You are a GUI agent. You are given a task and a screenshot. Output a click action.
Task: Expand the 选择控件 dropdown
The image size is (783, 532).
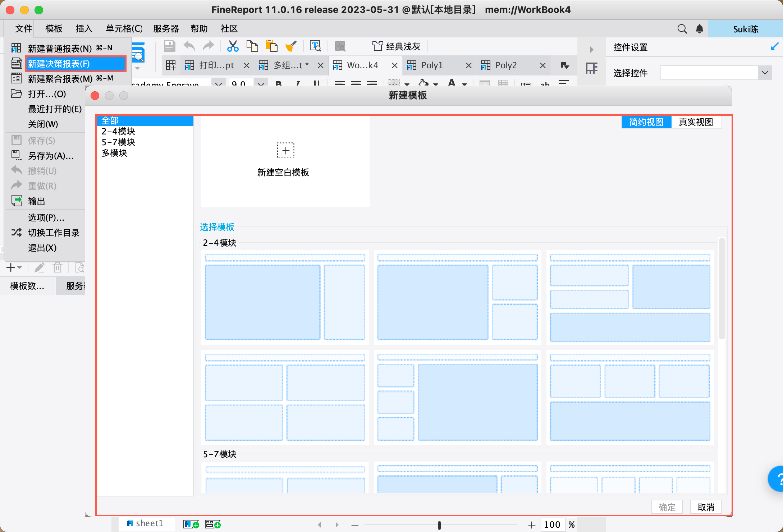(765, 73)
